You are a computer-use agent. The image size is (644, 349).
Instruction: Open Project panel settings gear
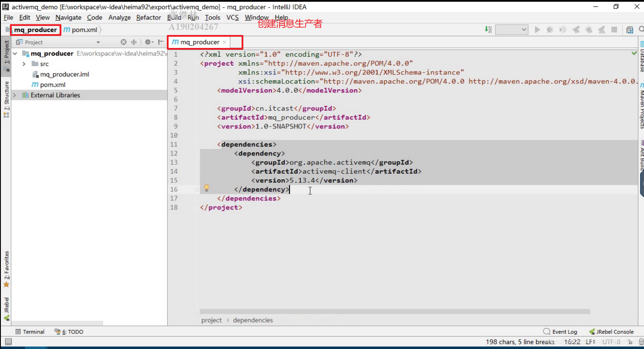[149, 42]
